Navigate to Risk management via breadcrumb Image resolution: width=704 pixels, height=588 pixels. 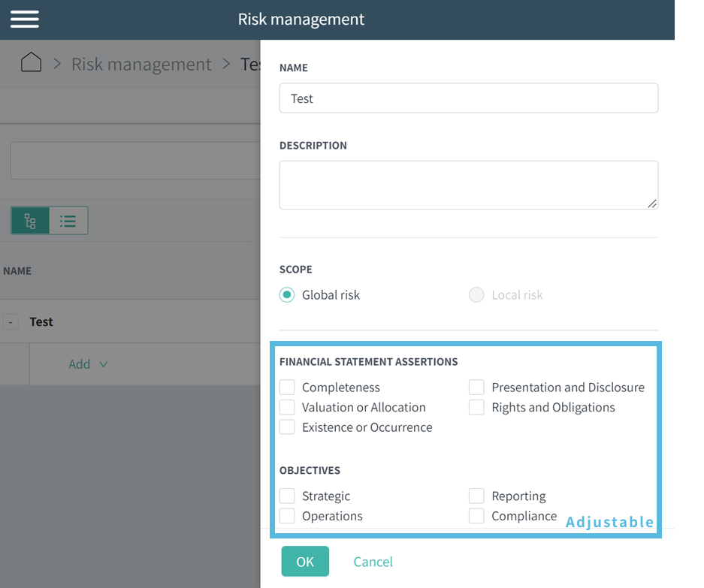(x=141, y=64)
